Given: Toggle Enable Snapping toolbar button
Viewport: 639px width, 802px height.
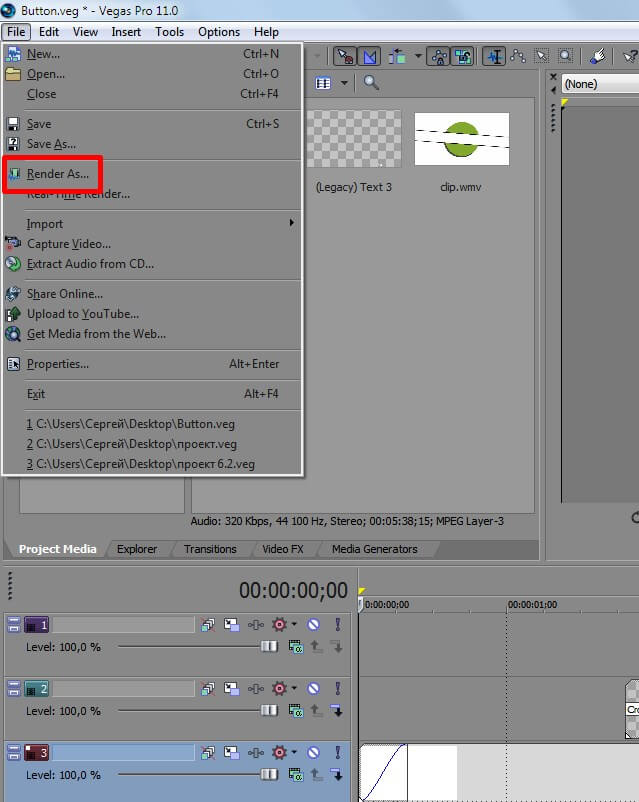Looking at the screenshot, I should pos(345,56).
